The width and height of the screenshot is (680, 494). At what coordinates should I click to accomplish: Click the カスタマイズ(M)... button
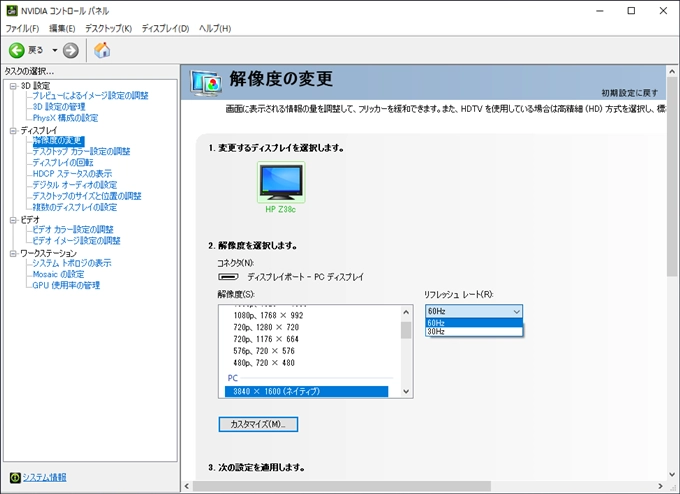pos(258,424)
